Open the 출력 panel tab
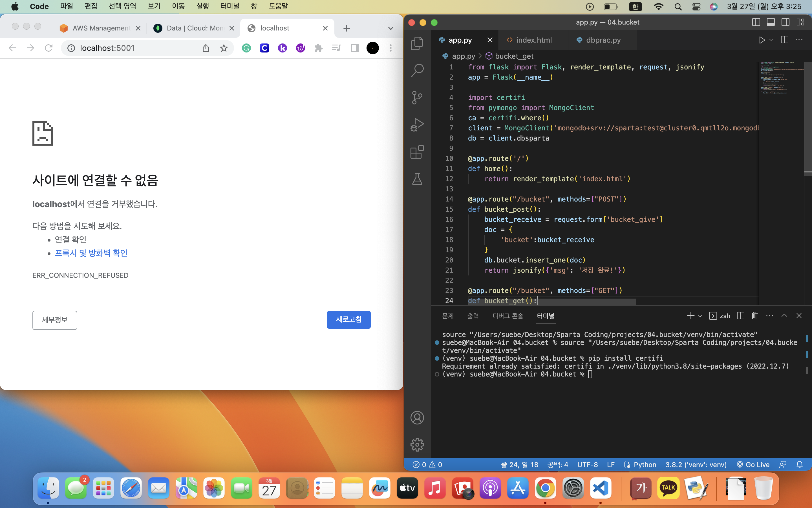 point(473,316)
